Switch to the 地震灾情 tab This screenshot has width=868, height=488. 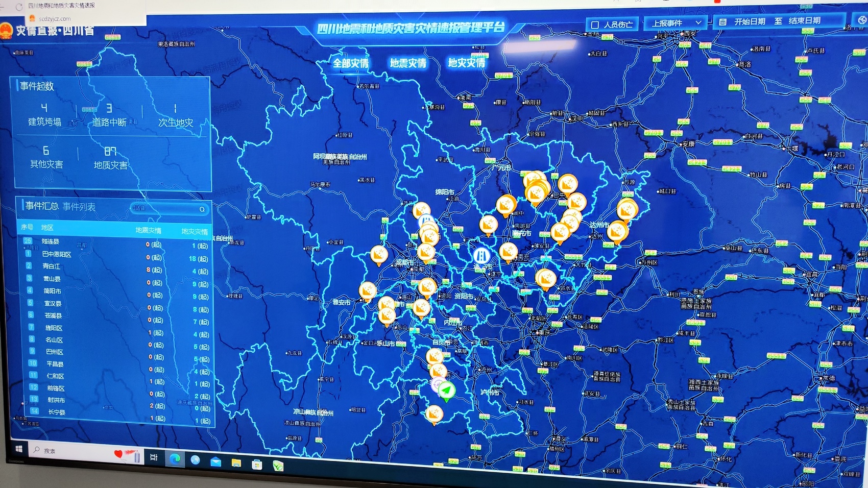coord(408,63)
